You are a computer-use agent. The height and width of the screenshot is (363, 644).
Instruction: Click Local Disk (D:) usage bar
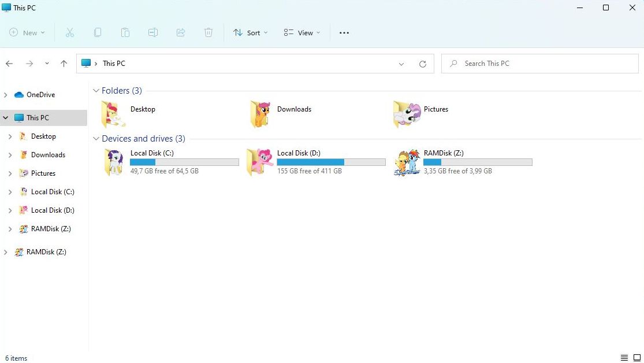click(331, 162)
